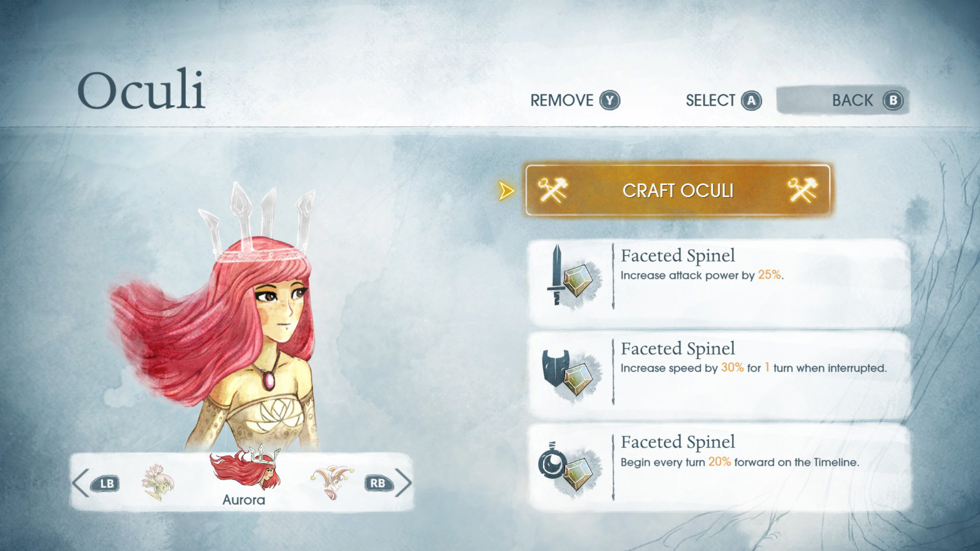Click the Y button icon beside REMOVE

pos(609,101)
